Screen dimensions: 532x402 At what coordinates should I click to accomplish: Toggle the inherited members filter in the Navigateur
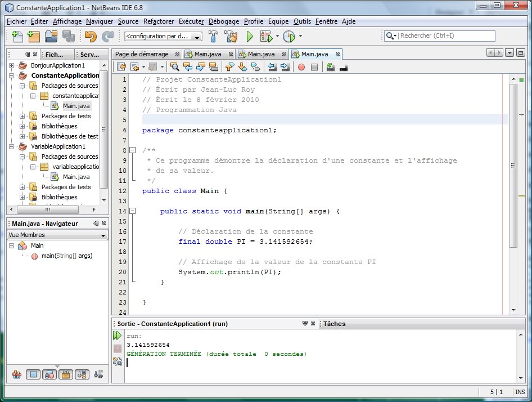point(17,374)
